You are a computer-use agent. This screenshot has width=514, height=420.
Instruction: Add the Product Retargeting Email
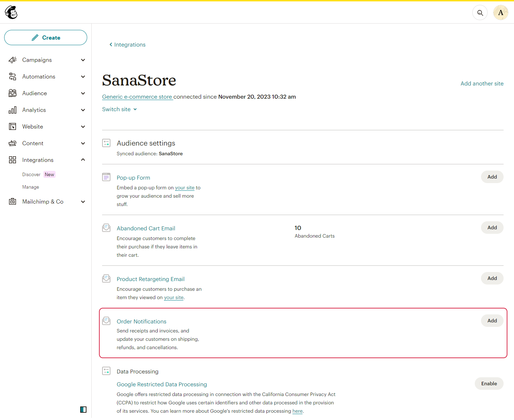[492, 278]
